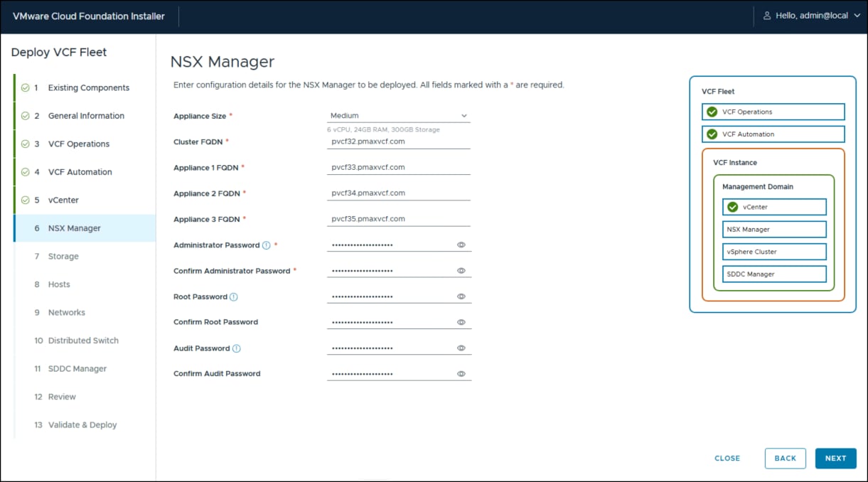Image resolution: width=868 pixels, height=482 pixels.
Task: Click the VCF Instance label in the diagram
Action: (735, 163)
